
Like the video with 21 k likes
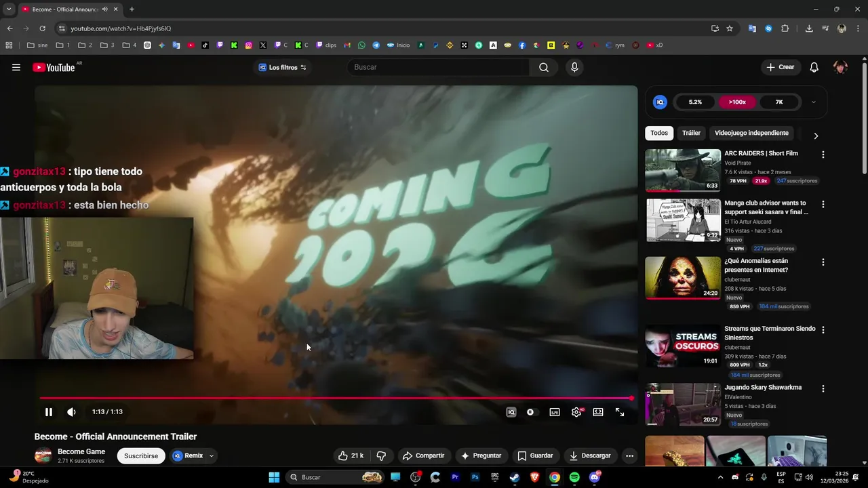[351, 455]
